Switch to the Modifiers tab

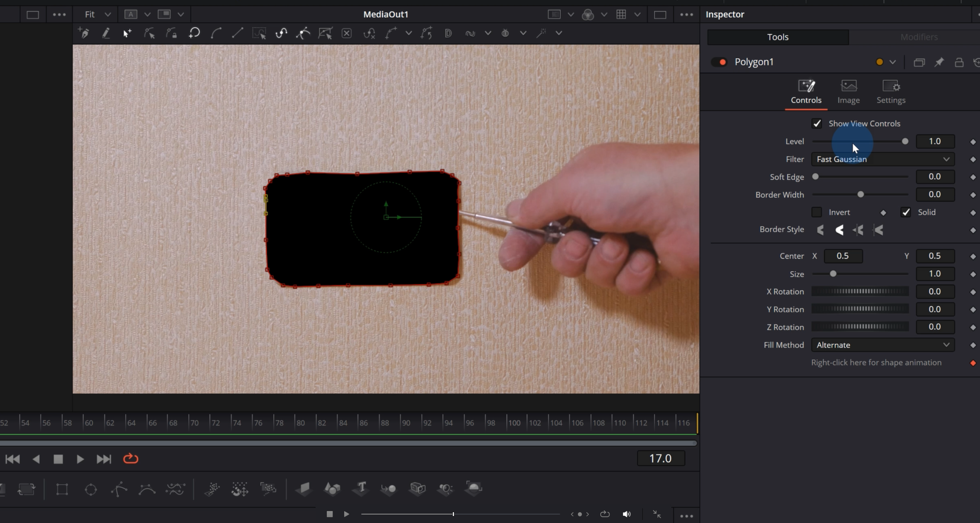[x=919, y=37]
